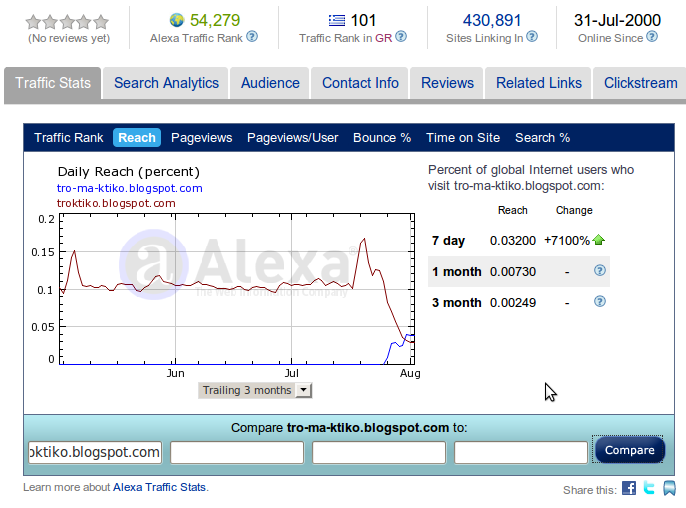Click the fourth compare site input field
686x508 pixels.
(x=521, y=452)
